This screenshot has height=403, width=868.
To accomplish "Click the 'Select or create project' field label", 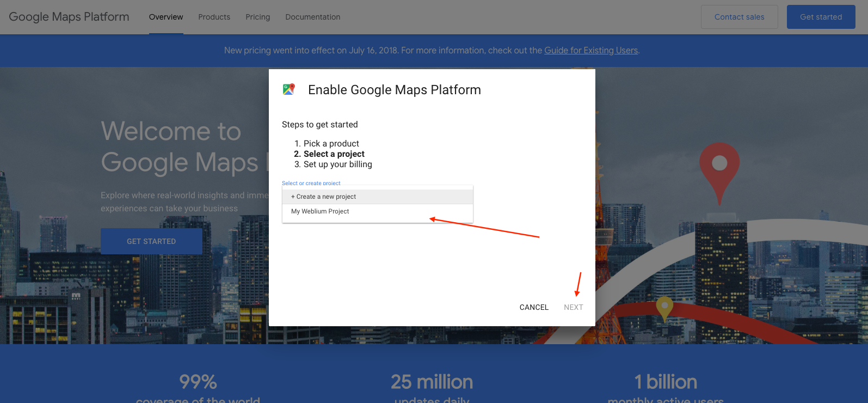I will [311, 183].
